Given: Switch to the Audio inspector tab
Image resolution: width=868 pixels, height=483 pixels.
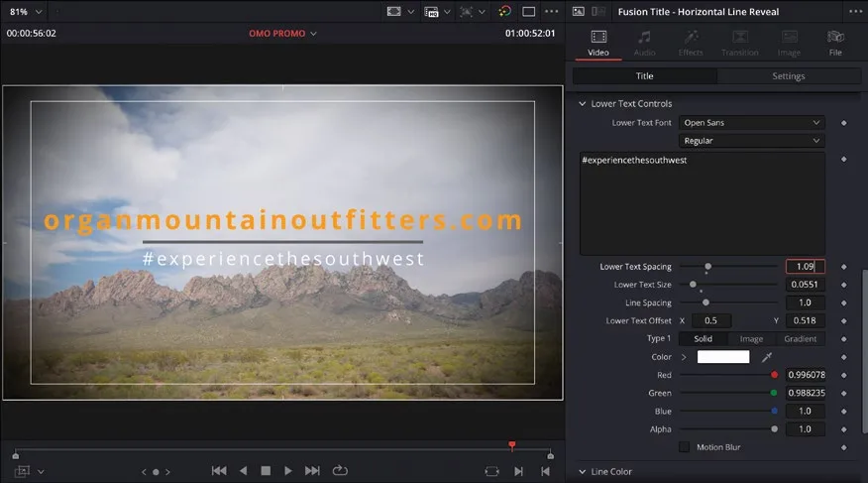Looking at the screenshot, I should [644, 44].
